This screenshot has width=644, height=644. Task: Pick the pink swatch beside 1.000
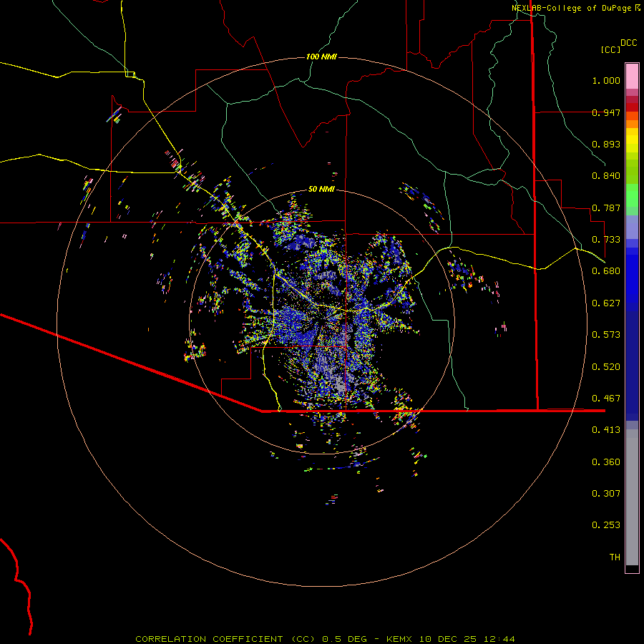[x=632, y=77]
